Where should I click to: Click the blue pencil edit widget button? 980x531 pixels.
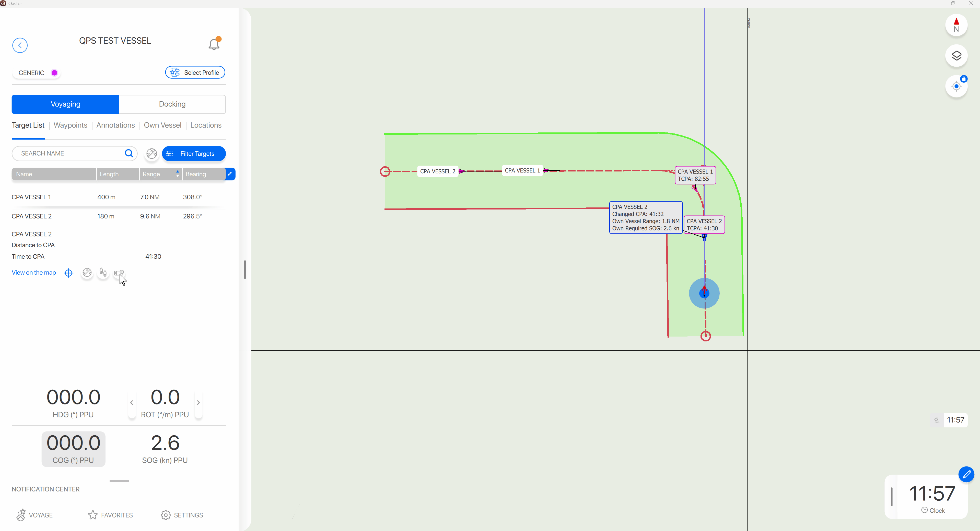[966, 474]
